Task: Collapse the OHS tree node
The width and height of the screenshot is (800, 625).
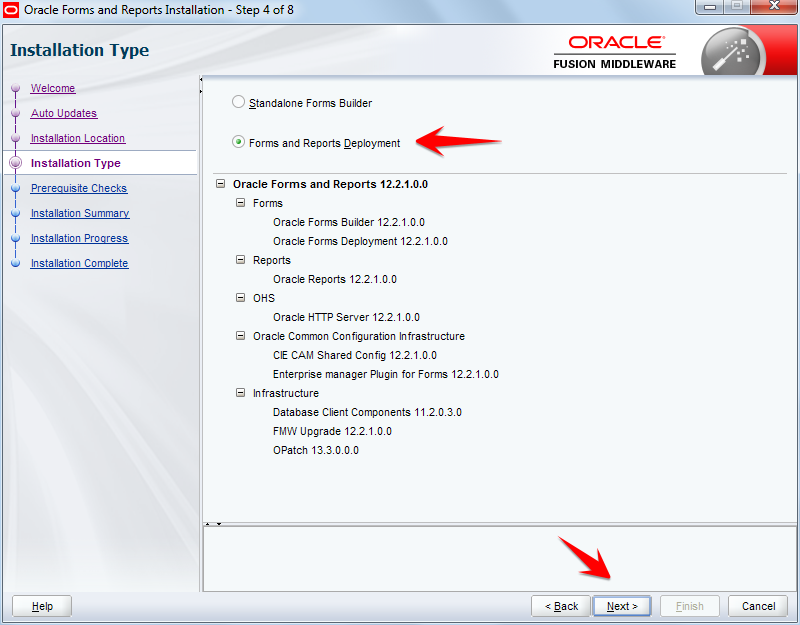Action: pyautogui.click(x=240, y=298)
